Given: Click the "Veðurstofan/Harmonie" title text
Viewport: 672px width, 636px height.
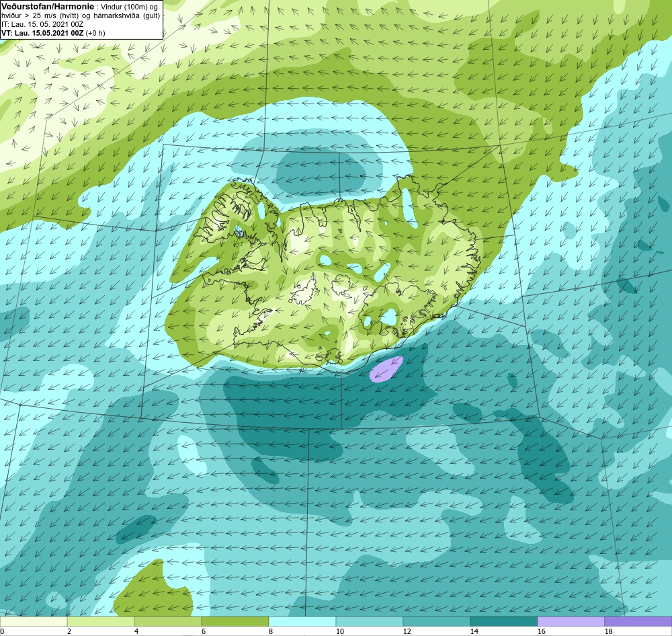Looking at the screenshot, I should coord(48,7).
